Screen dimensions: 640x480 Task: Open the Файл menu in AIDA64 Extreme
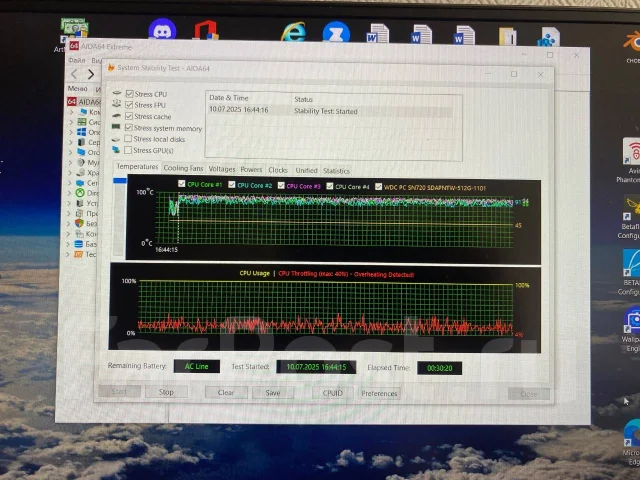coord(76,60)
